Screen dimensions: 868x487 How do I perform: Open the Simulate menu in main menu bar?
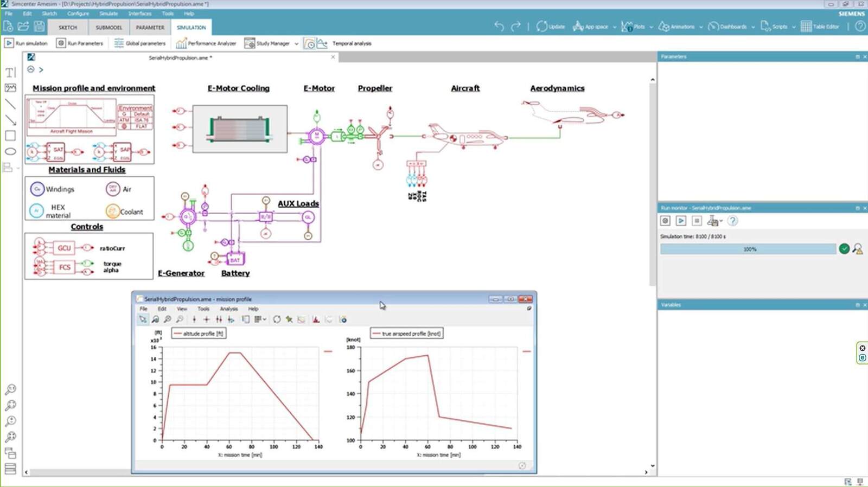108,14
